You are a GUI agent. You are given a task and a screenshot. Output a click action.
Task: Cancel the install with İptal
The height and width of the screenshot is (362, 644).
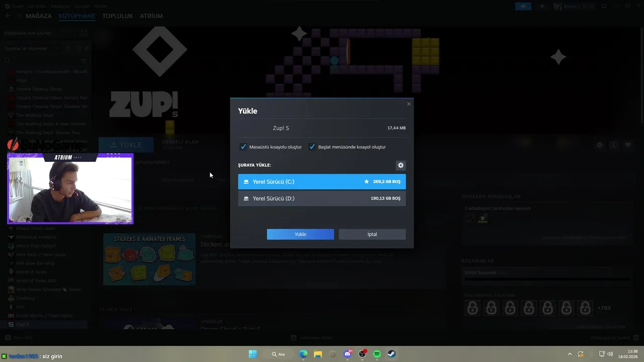372,234
